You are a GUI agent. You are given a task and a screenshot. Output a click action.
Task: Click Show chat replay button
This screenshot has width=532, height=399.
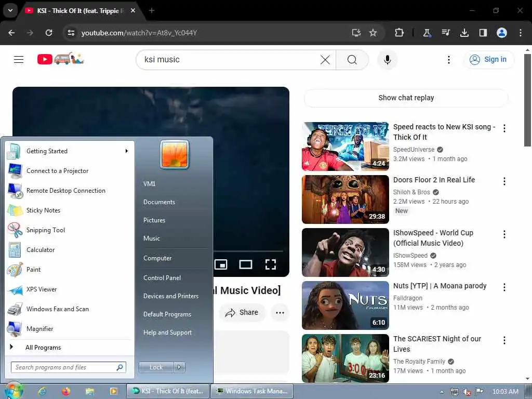(x=406, y=98)
